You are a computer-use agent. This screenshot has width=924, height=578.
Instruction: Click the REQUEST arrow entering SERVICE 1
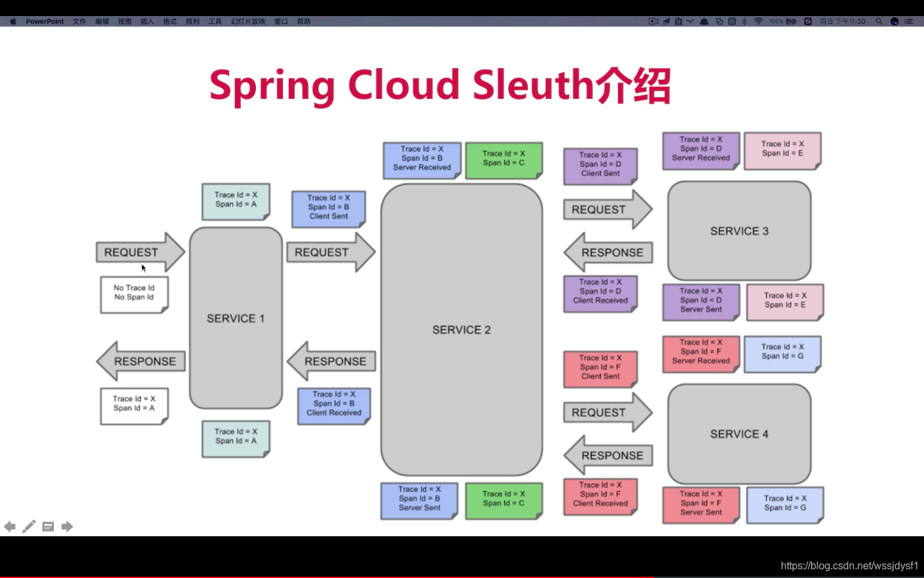tap(140, 252)
